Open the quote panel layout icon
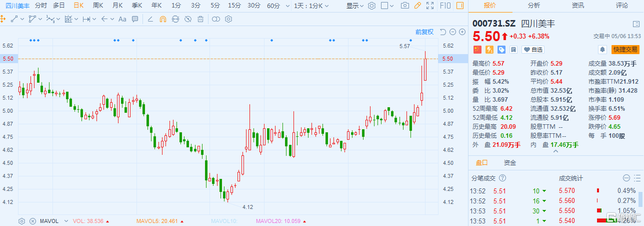644x226 pixels. pos(636,24)
